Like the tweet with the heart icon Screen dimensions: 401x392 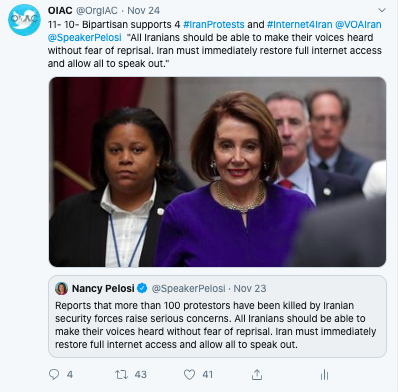[x=189, y=375]
